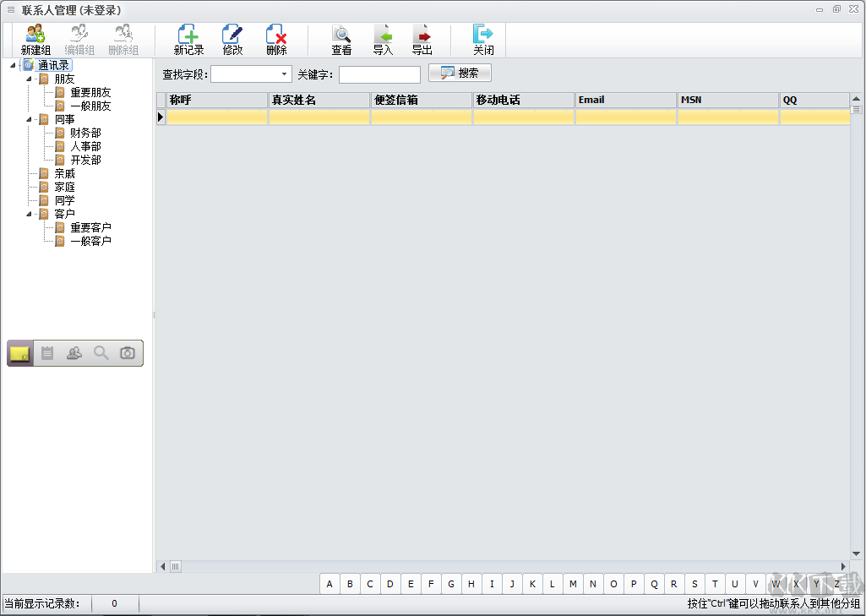Select the yellow sticky note panel icon
The image size is (866, 616).
click(x=19, y=352)
